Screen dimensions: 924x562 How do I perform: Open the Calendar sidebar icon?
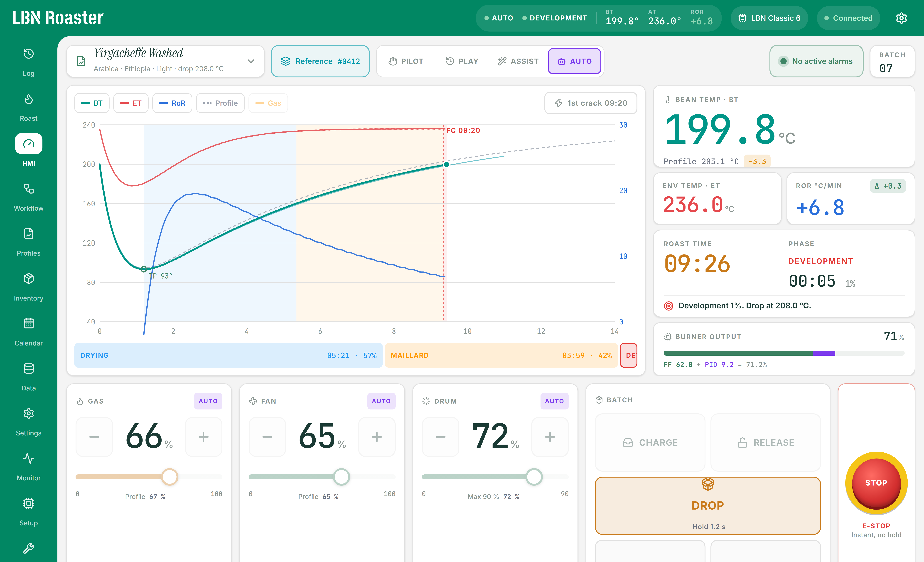pos(29,323)
